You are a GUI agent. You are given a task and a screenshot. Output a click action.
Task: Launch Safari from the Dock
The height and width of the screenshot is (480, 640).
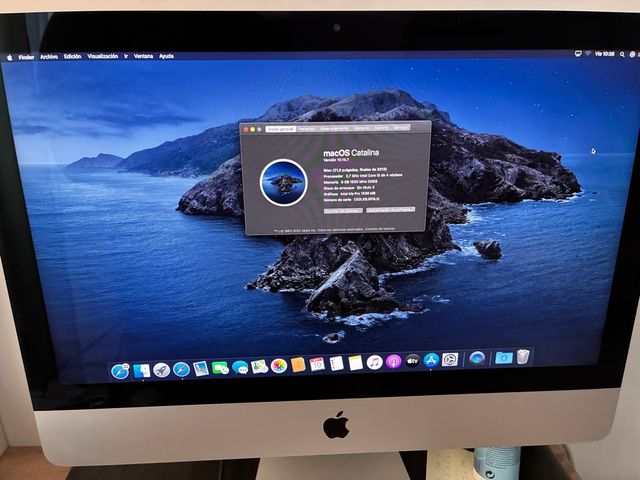point(181,369)
